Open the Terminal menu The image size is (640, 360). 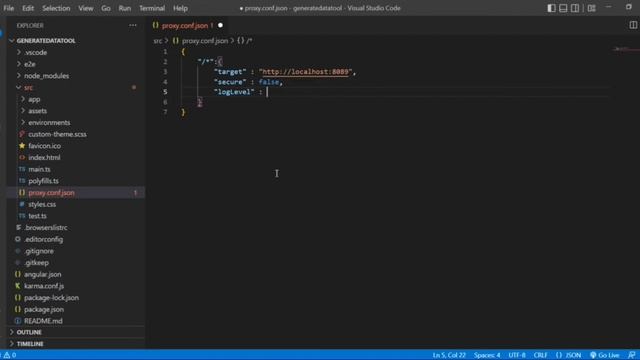point(152,8)
